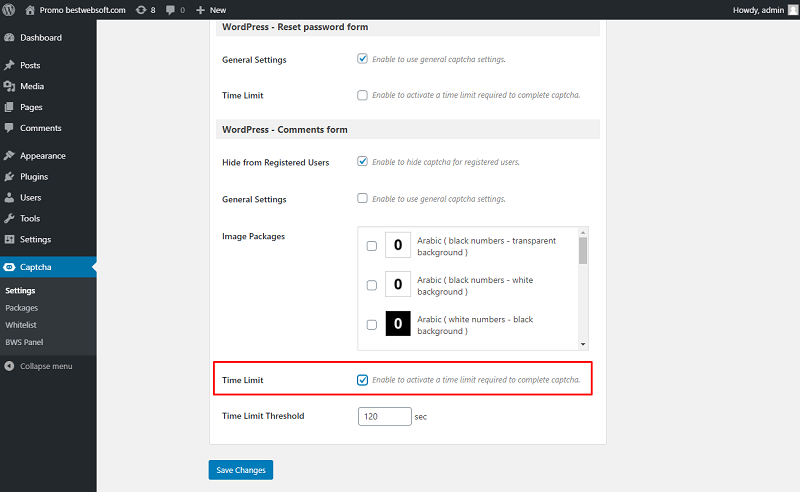The height and width of the screenshot is (492, 800).
Task: Check Arabic white numbers black background package
Action: [x=372, y=325]
